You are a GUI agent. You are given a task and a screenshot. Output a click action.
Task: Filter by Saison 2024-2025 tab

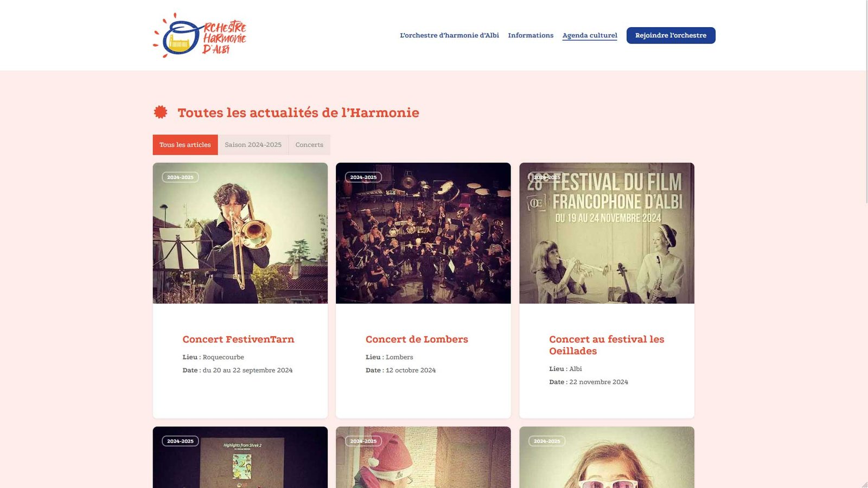253,145
